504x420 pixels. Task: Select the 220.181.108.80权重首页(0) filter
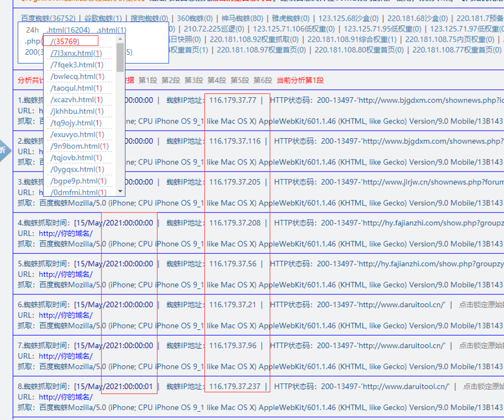click(x=359, y=50)
